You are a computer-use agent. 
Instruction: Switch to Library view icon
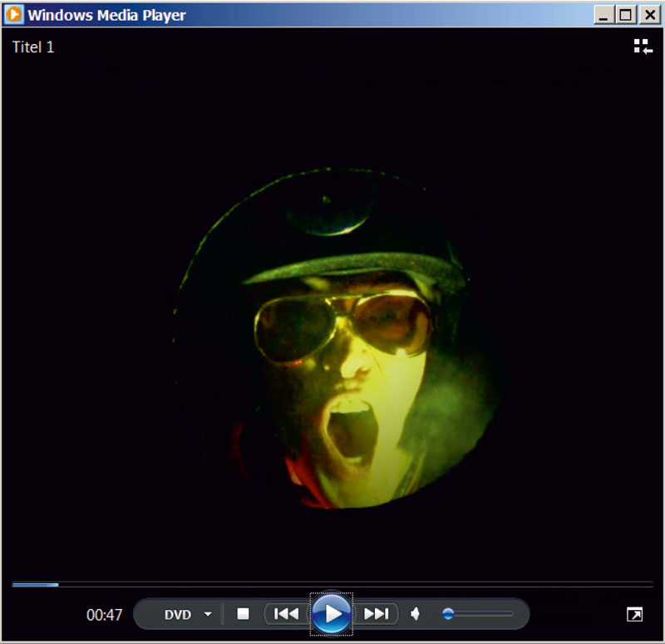[643, 47]
